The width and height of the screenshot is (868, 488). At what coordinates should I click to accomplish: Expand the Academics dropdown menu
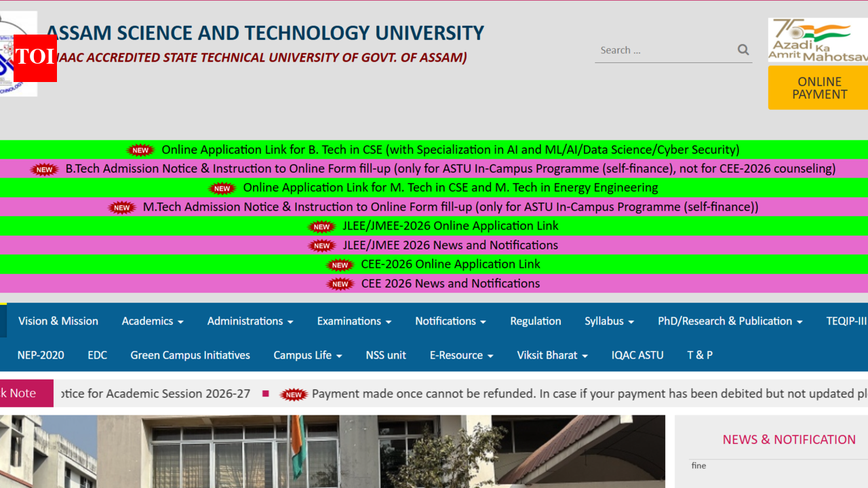point(153,321)
